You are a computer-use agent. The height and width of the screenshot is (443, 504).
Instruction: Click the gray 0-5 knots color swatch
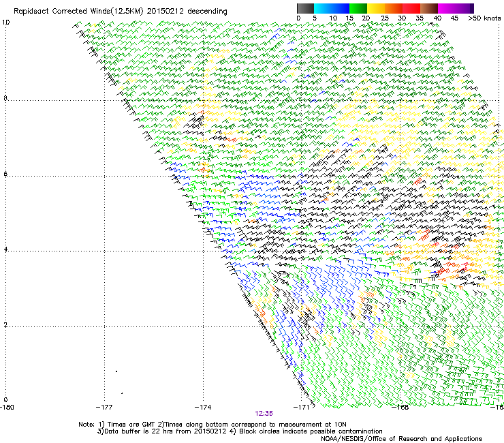coord(305,8)
